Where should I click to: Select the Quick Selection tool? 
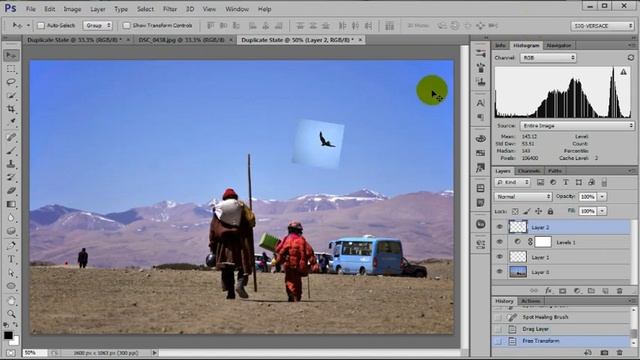pyautogui.click(x=11, y=95)
